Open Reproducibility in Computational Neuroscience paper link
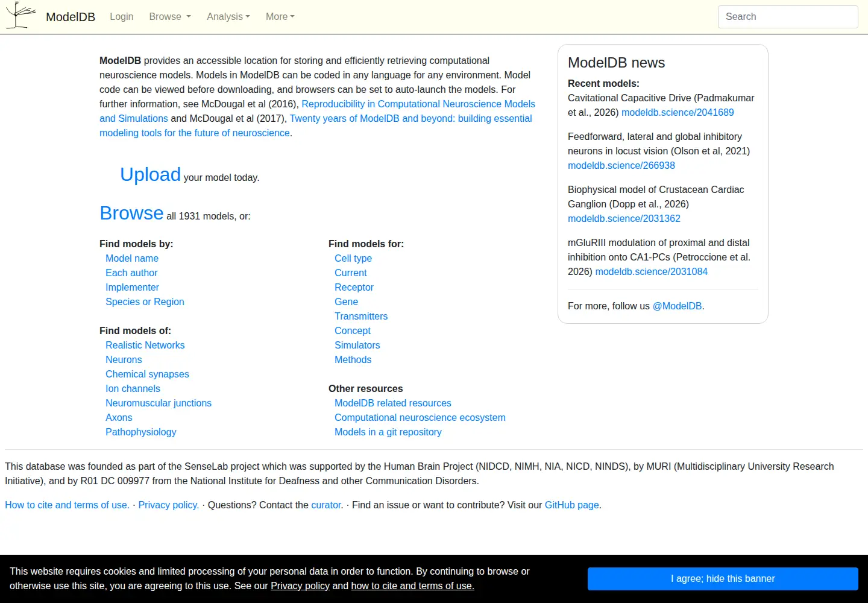868x603 pixels. (418, 104)
